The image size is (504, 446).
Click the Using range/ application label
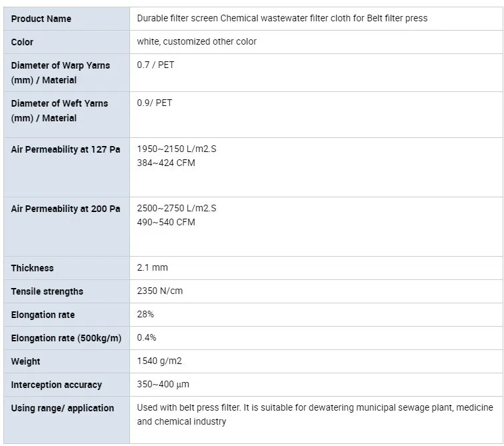pyautogui.click(x=63, y=408)
